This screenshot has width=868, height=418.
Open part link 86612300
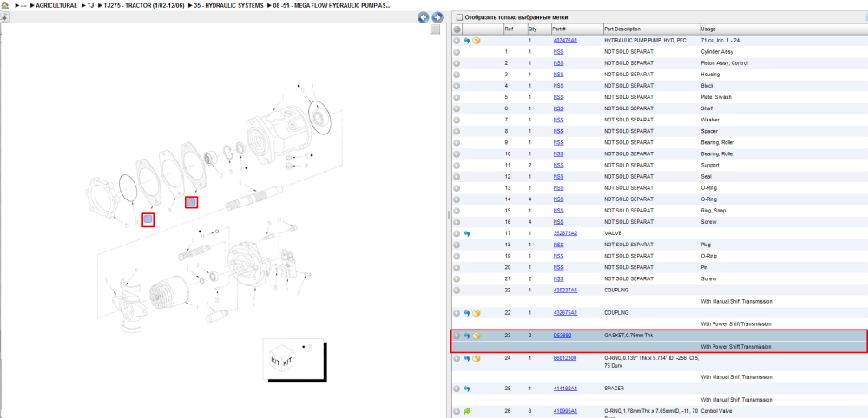point(565,358)
